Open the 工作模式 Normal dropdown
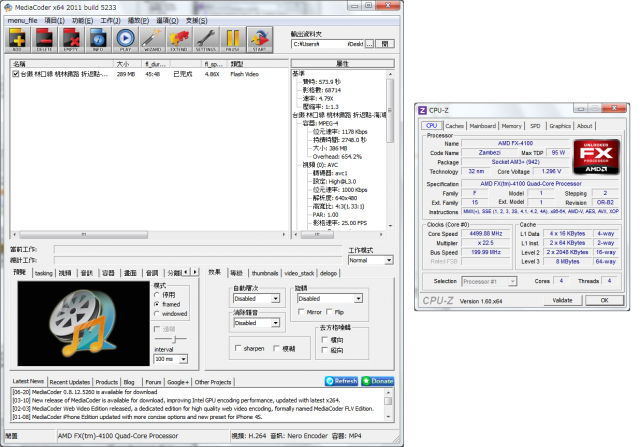This screenshot has width=640, height=447. click(371, 260)
